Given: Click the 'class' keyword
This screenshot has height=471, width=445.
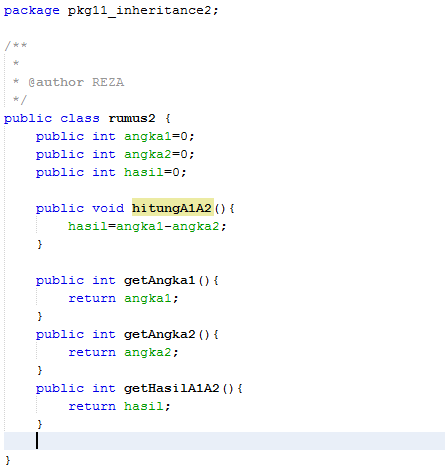Looking at the screenshot, I should pyautogui.click(x=80, y=118).
